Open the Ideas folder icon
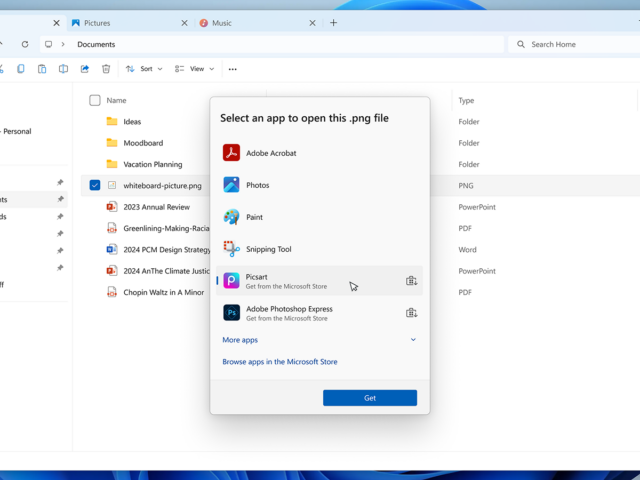 click(x=112, y=121)
